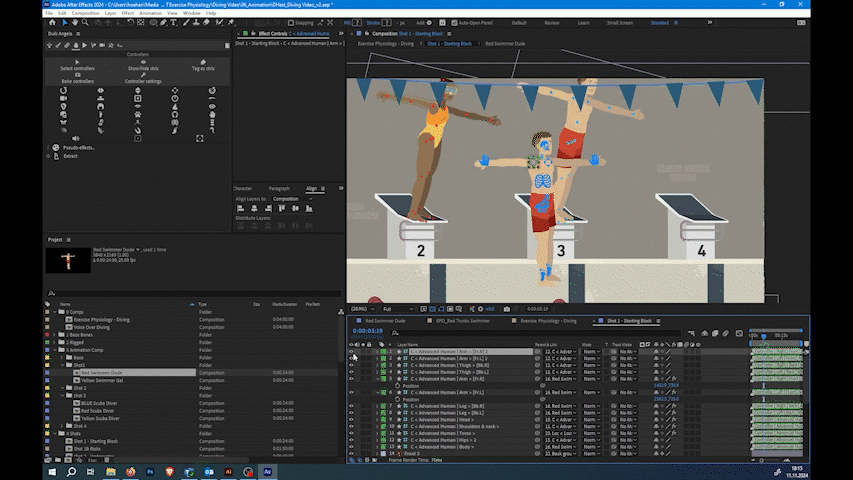Expand the 1 Base Bones folder
This screenshot has height=480, width=853.
[55, 335]
